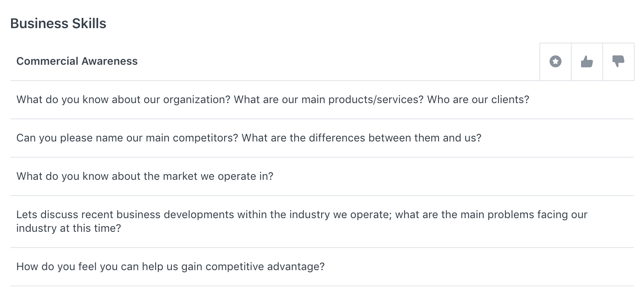Mark Commercial Awareness with the star rating icon

tap(556, 62)
